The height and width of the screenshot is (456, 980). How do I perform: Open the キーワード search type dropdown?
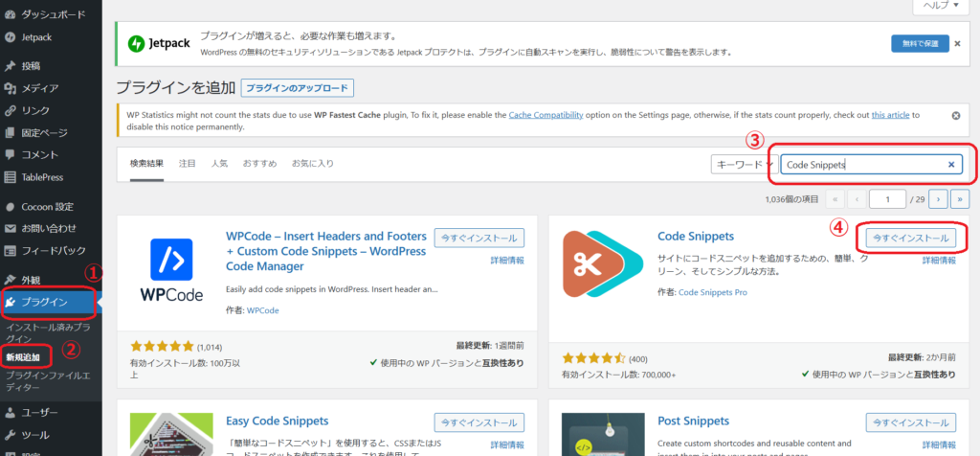[x=744, y=165]
